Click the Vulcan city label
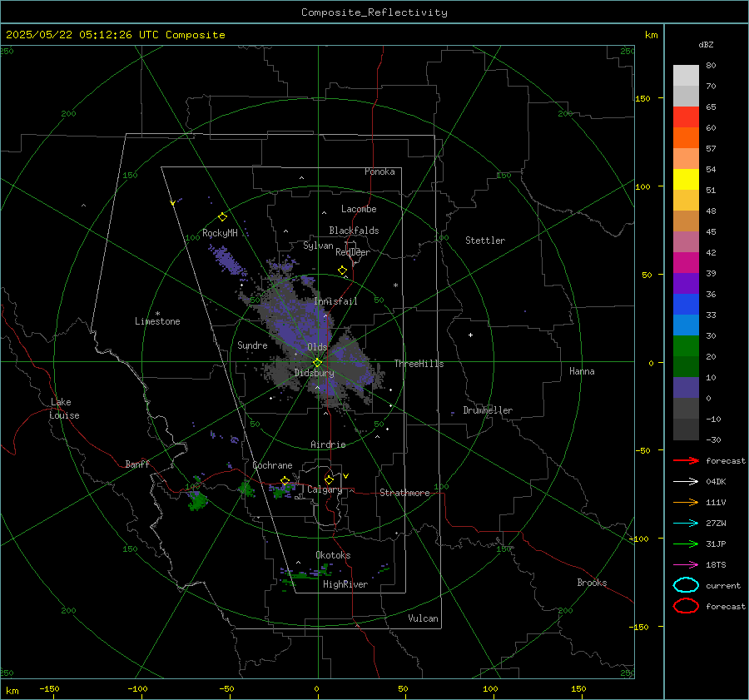Image resolution: width=749 pixels, height=700 pixels. coord(424,618)
